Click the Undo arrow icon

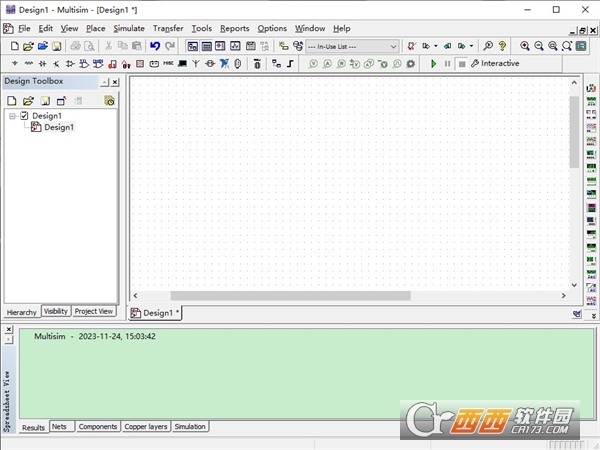pyautogui.click(x=155, y=46)
